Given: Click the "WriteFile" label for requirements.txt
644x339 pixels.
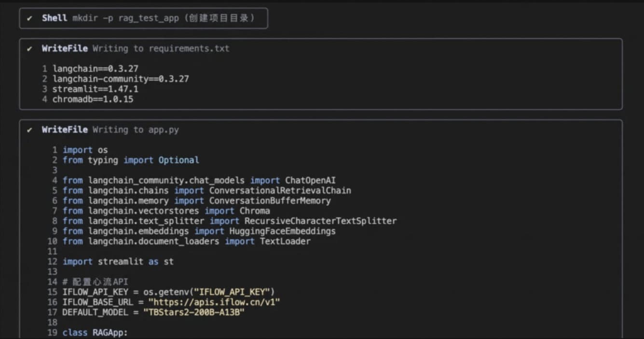Looking at the screenshot, I should pos(65,49).
